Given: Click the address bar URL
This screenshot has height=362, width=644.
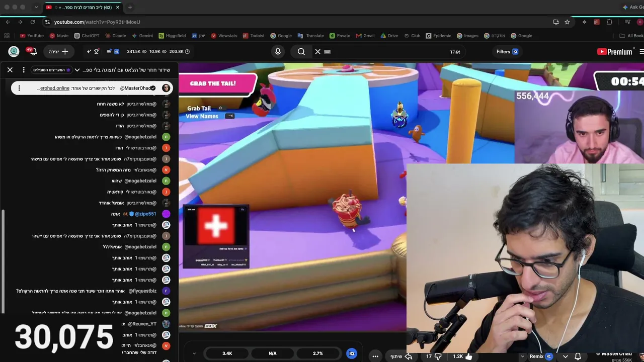Looking at the screenshot, I should (x=97, y=22).
